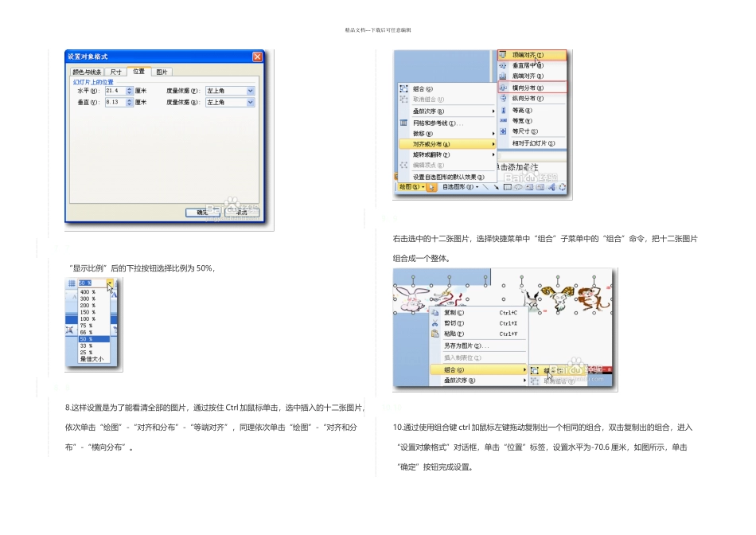Screen dimensions: 756x535
Task: Open the second 度量依据 左上角 dropdown
Action: 250,102
